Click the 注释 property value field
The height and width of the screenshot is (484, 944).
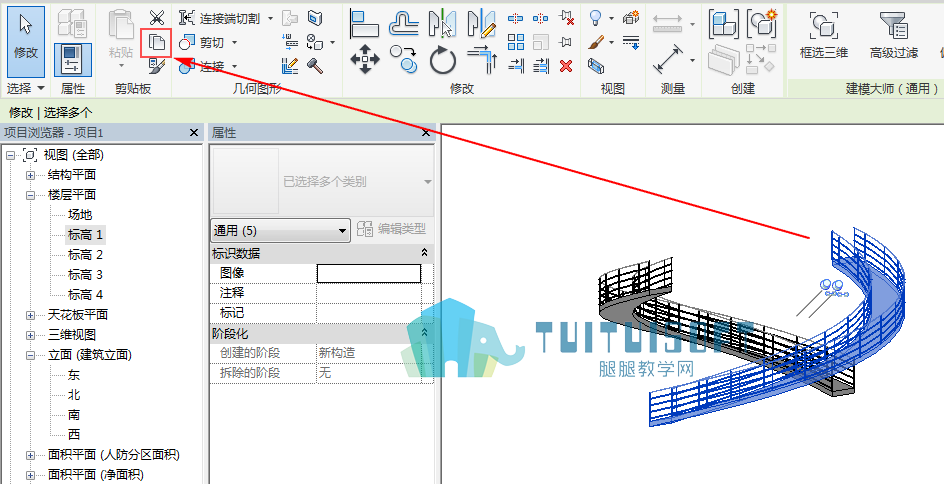(369, 293)
